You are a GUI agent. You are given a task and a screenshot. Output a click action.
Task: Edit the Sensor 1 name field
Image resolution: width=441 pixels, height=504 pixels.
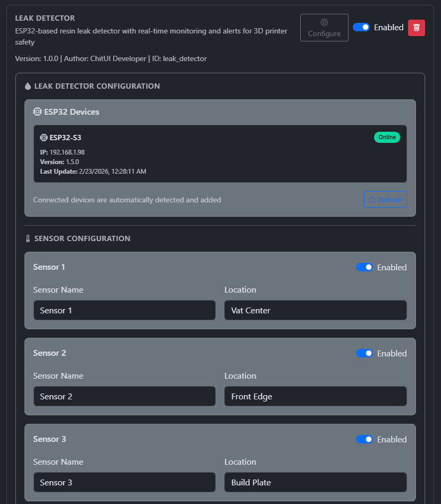click(124, 310)
